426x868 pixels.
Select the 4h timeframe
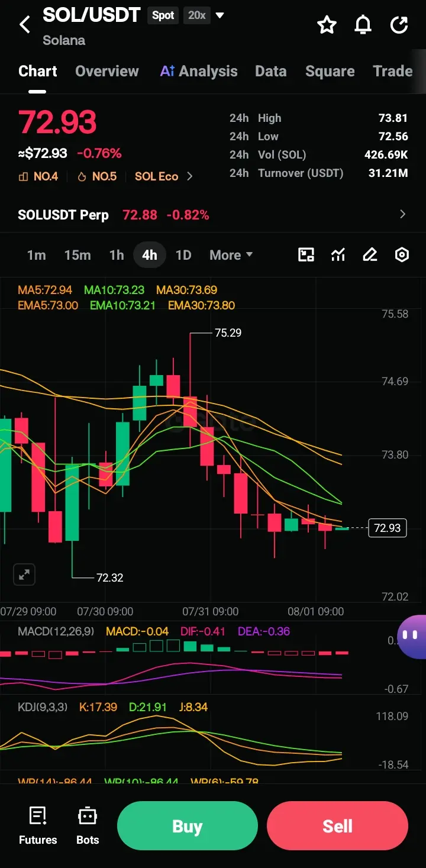(150, 255)
